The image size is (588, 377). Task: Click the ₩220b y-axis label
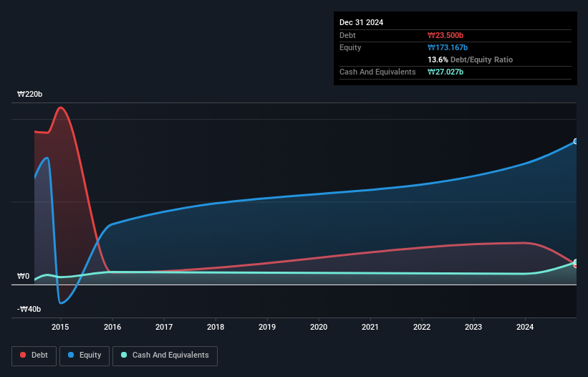[29, 94]
